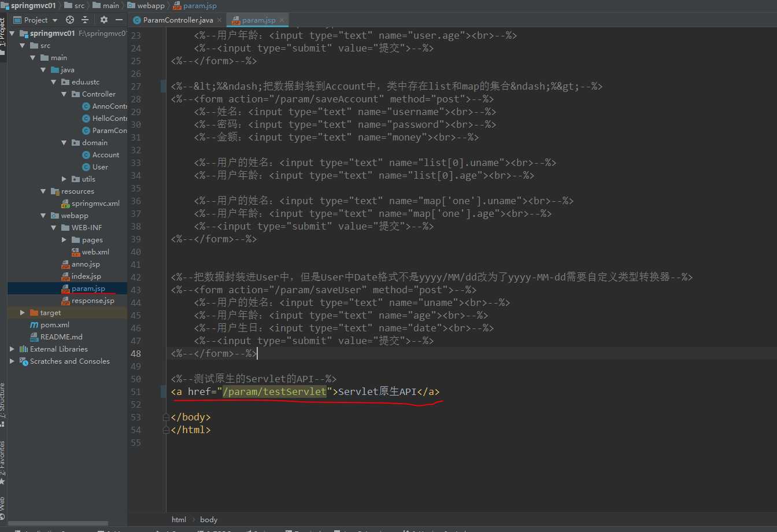The image size is (777, 532).
Task: Select web.xml under WEB-INF
Action: (x=90, y=252)
